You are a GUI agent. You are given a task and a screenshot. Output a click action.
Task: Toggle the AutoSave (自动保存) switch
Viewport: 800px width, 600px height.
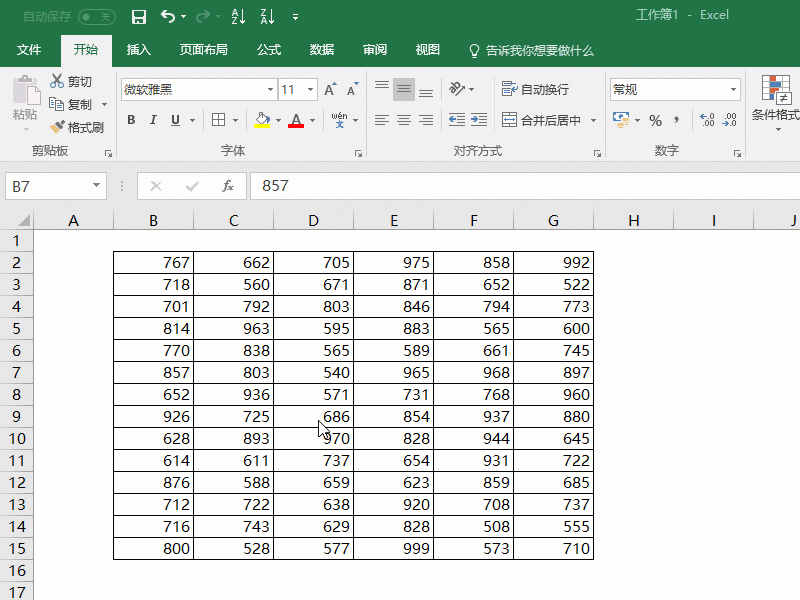click(x=96, y=16)
